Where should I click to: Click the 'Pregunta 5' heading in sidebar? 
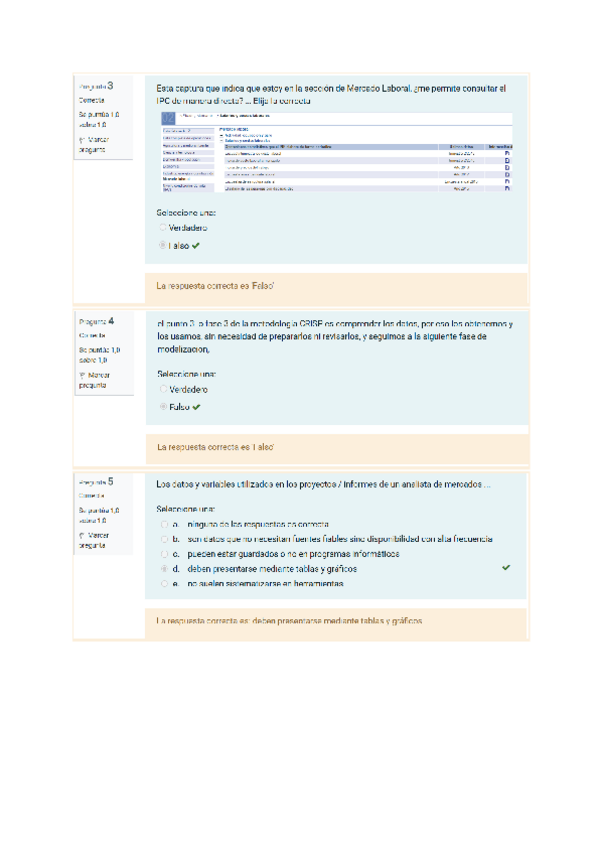tap(95, 483)
